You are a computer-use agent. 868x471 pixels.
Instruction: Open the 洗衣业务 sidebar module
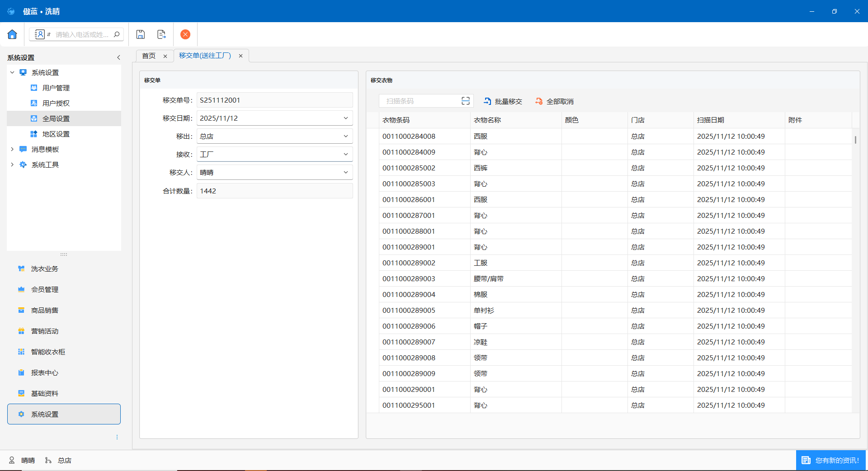(x=44, y=269)
